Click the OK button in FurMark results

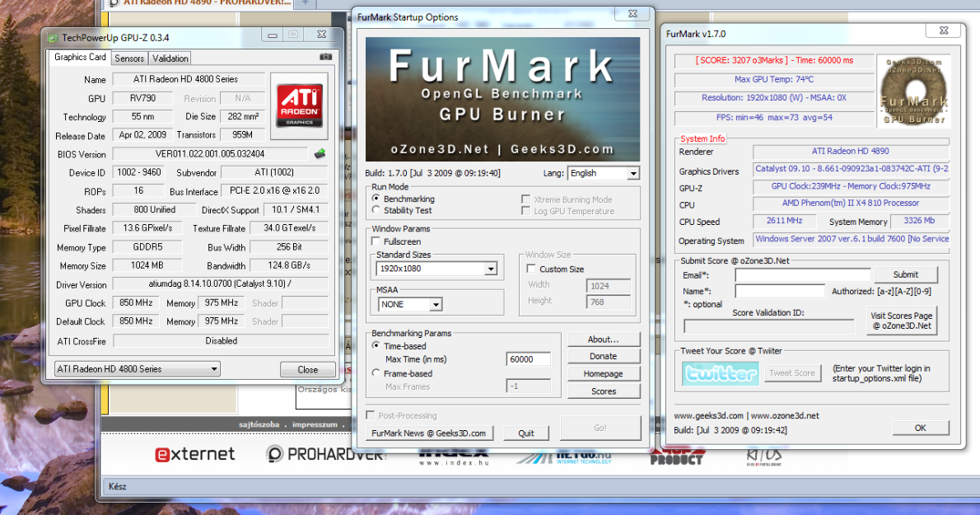tap(921, 428)
